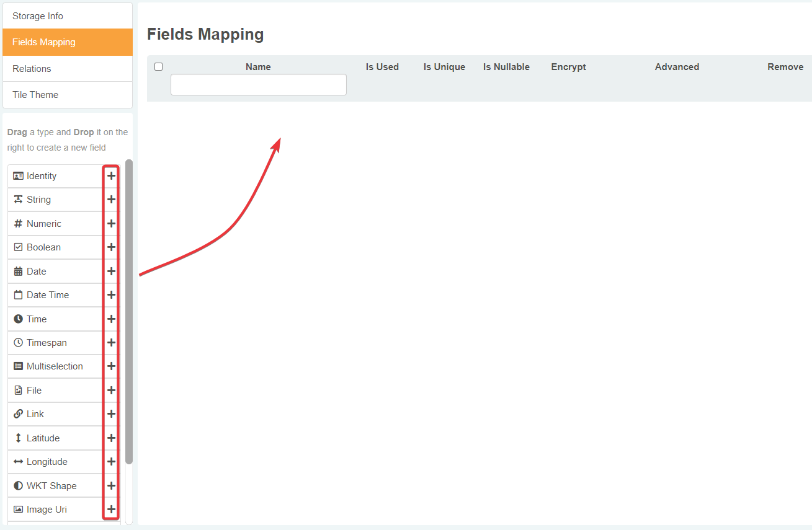Click the plus icon next to Identity
The height and width of the screenshot is (530, 812).
[x=112, y=176]
